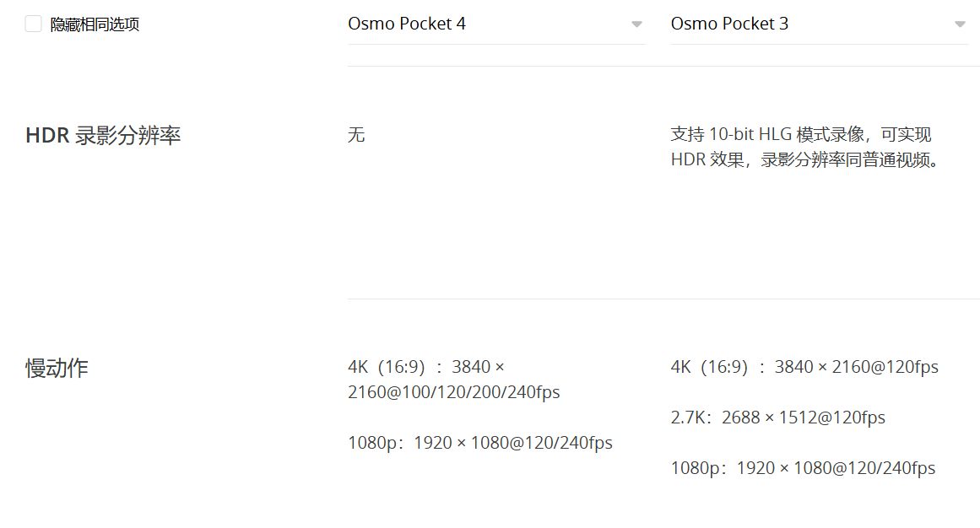
Task: Click 1080p 1920 × 1080 spec under Pocket 3
Action: pyautogui.click(x=803, y=468)
